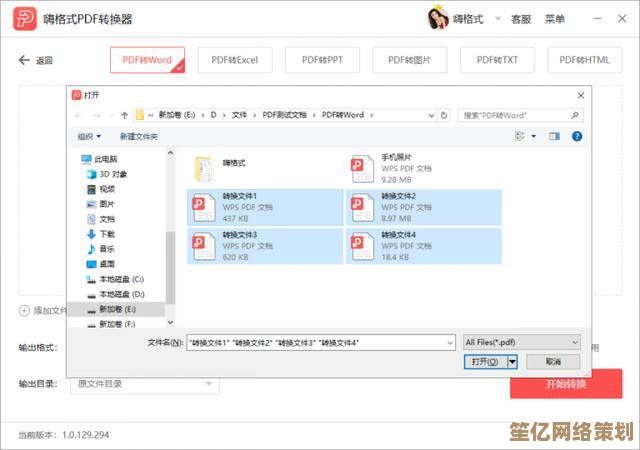Switch to the PDF转Excel tab
The height and width of the screenshot is (450, 640).
234,60
